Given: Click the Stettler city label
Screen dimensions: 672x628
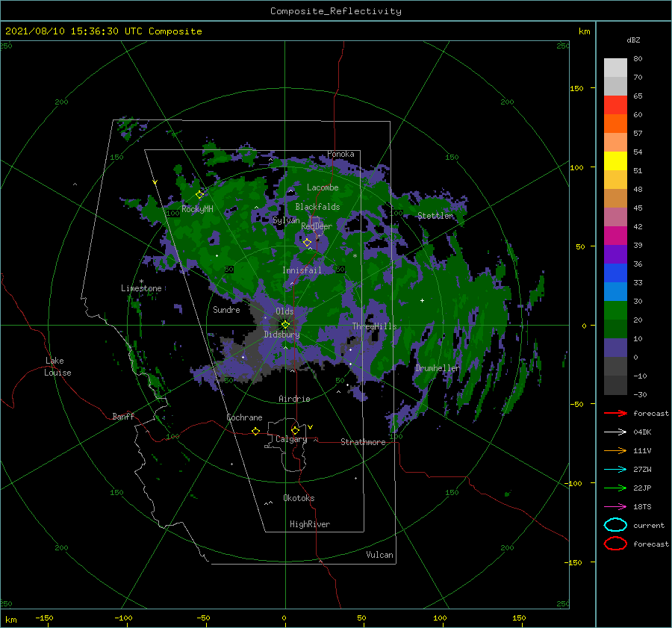Looking at the screenshot, I should pos(435,216).
